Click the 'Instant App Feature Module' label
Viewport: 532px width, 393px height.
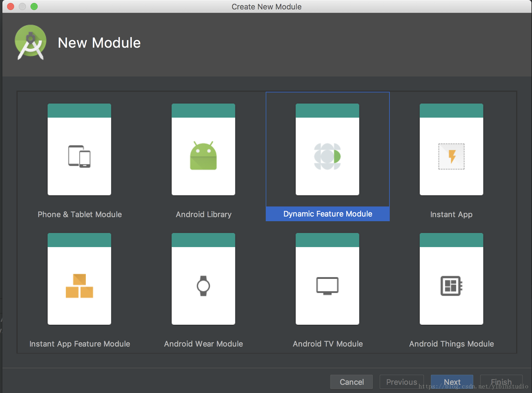pos(80,344)
